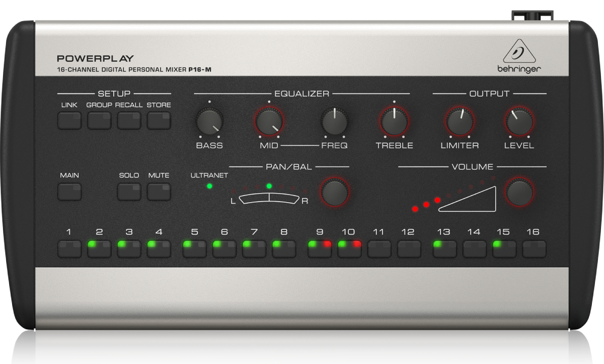Choose the channel 4 button

pos(159,249)
